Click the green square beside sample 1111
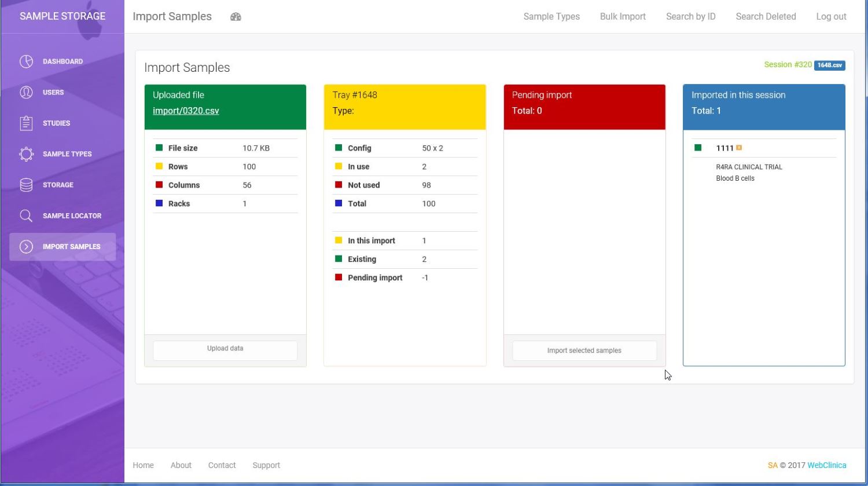The height and width of the screenshot is (486, 868). point(698,148)
